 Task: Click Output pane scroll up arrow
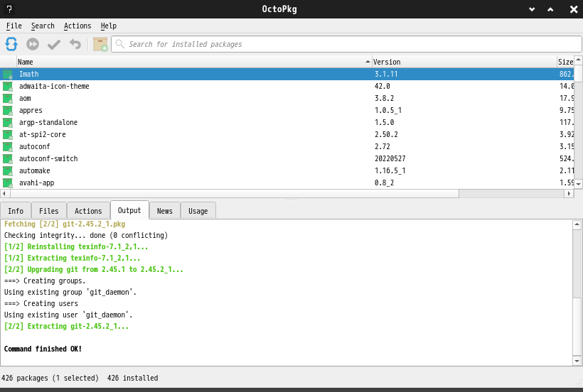point(577,224)
